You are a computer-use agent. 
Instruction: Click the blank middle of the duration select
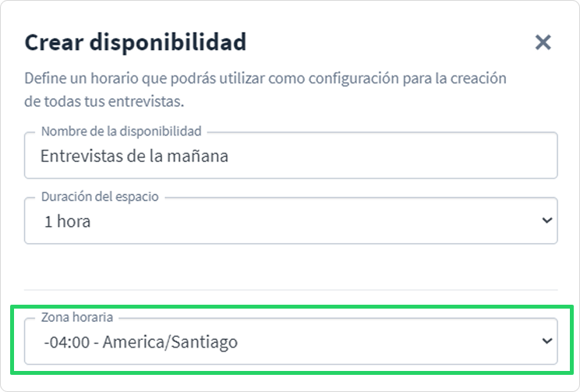[x=314, y=221]
